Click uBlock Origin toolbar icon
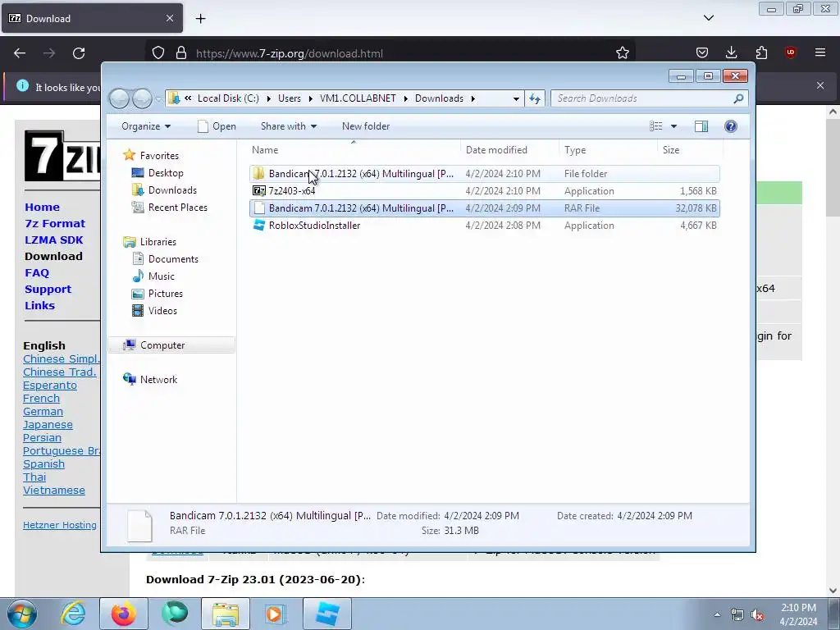This screenshot has height=630, width=840. [x=790, y=52]
